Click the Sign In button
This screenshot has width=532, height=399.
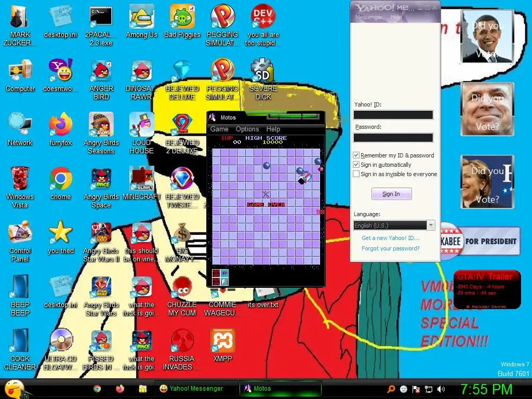[392, 194]
